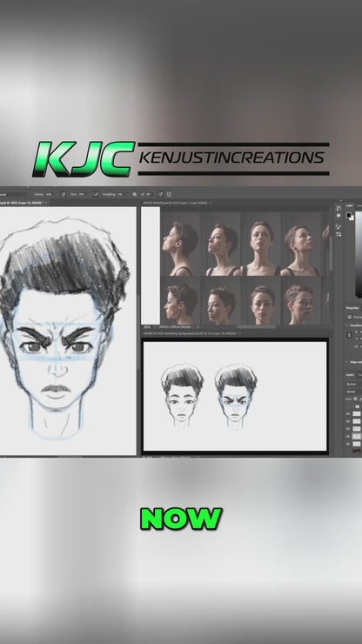
Task: Switch to the two-heads sketch document tab
Action: [190, 333]
